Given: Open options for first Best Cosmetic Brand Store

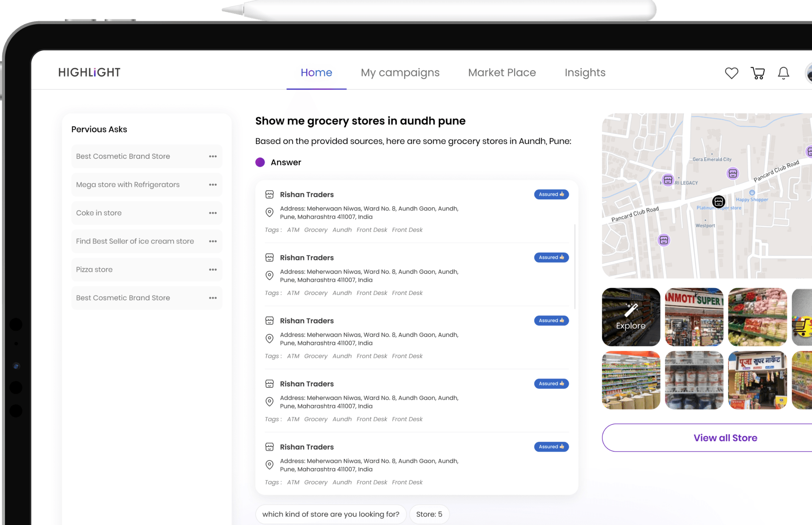Looking at the screenshot, I should click(213, 156).
